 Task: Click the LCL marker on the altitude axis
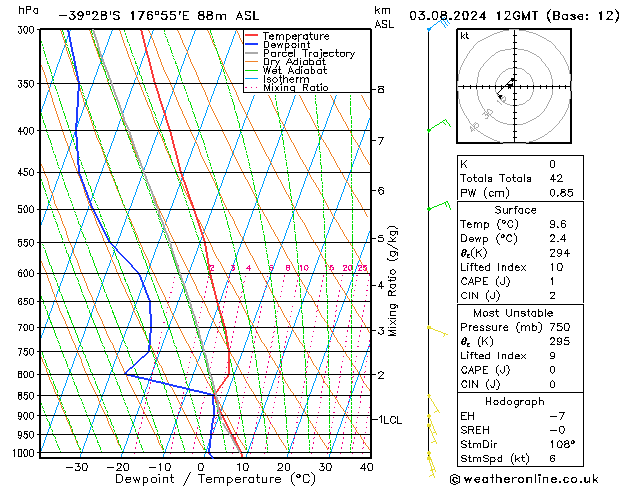pyautogui.click(x=388, y=420)
